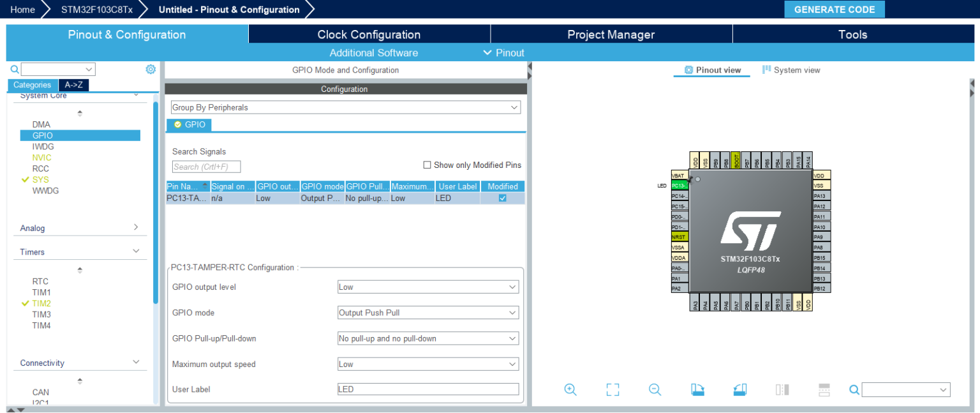Click the rotate counterclockwise chip icon

pos(739,389)
